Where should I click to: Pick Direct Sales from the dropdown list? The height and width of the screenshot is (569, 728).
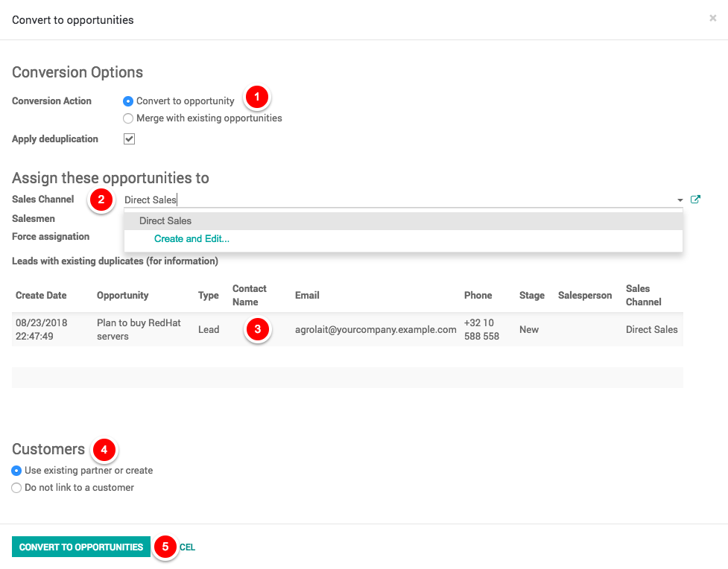pos(165,221)
